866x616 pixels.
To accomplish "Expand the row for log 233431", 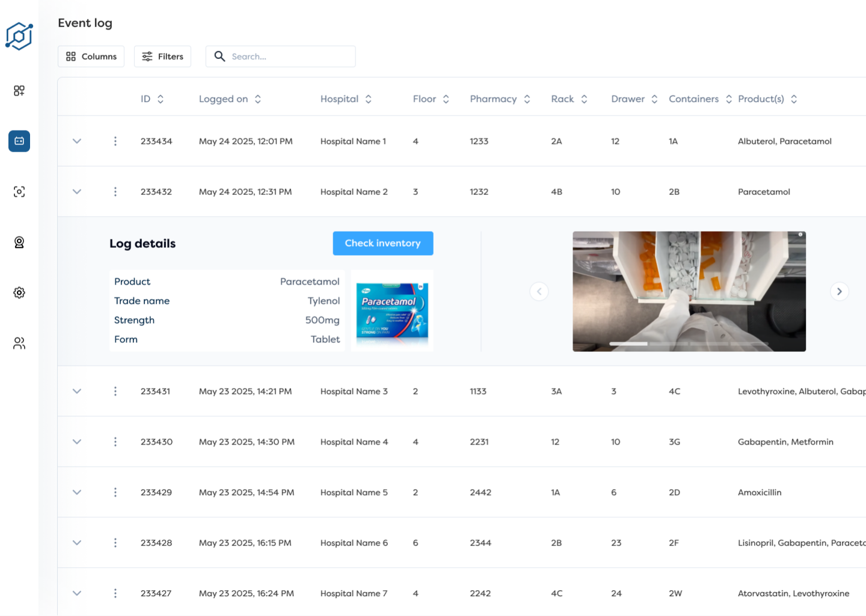I will pyautogui.click(x=76, y=391).
